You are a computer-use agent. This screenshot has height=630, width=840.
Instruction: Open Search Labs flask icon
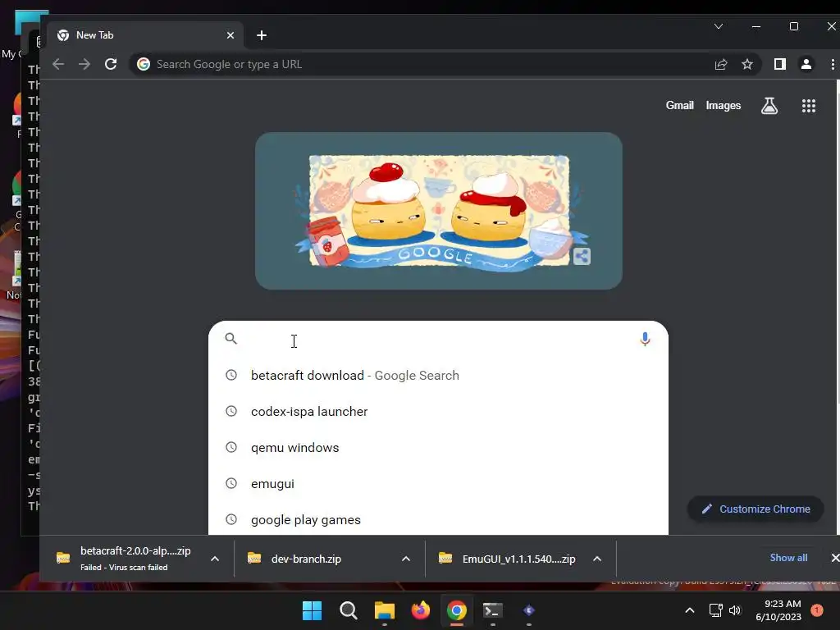coord(769,106)
